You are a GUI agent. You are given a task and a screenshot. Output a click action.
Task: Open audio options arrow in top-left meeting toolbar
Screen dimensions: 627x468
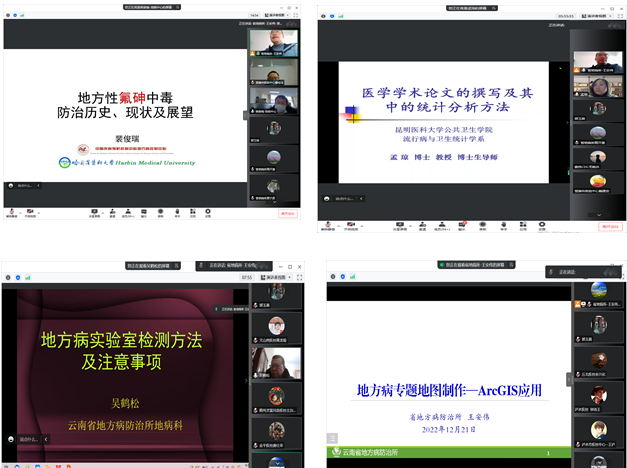20,212
